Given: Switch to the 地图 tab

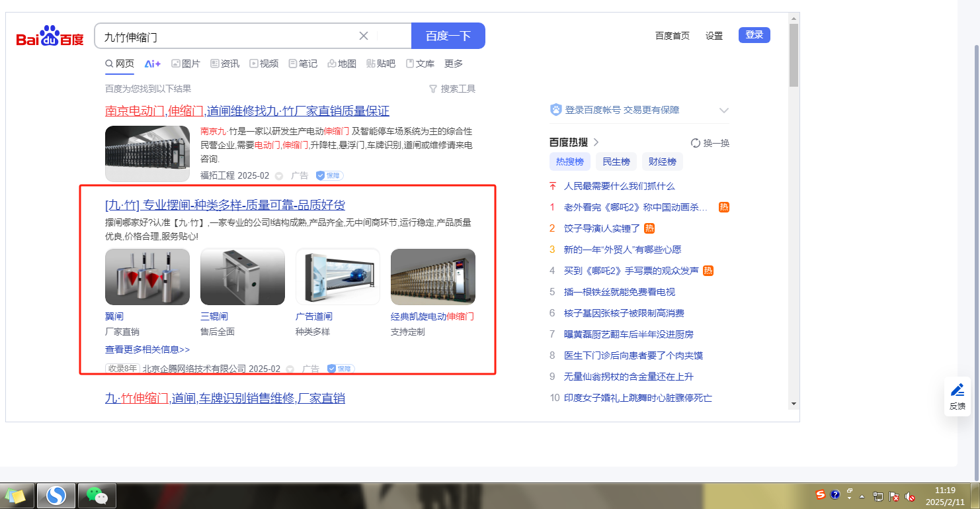Looking at the screenshot, I should pos(342,64).
